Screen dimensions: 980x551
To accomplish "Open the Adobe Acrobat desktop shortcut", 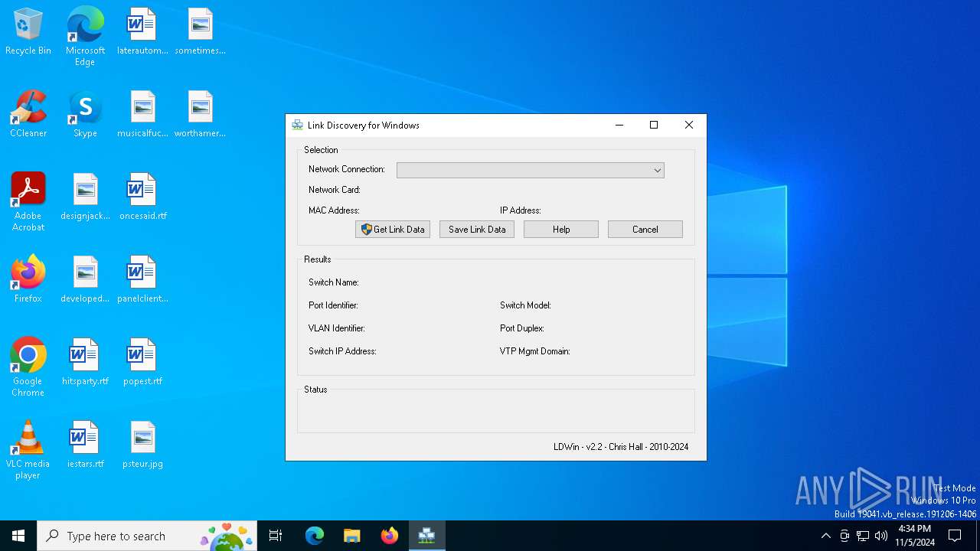I will click(x=28, y=203).
